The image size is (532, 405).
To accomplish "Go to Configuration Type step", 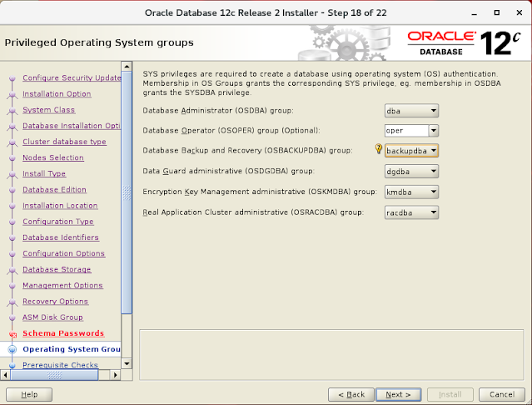I will tap(58, 222).
